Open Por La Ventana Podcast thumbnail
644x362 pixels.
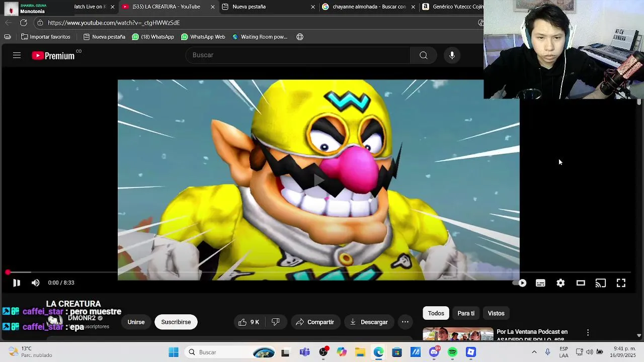458,334
